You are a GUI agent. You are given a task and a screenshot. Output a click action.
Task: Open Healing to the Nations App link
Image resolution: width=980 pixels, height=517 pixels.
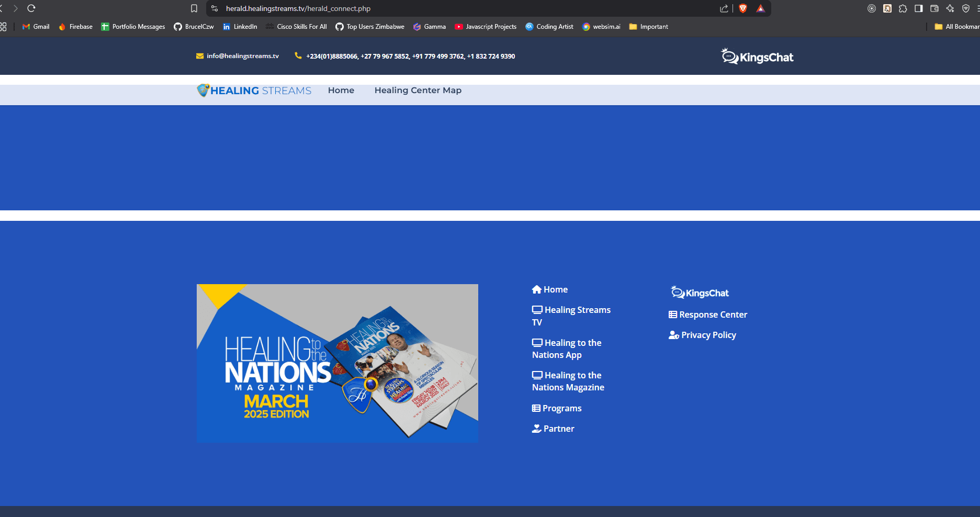click(567, 349)
